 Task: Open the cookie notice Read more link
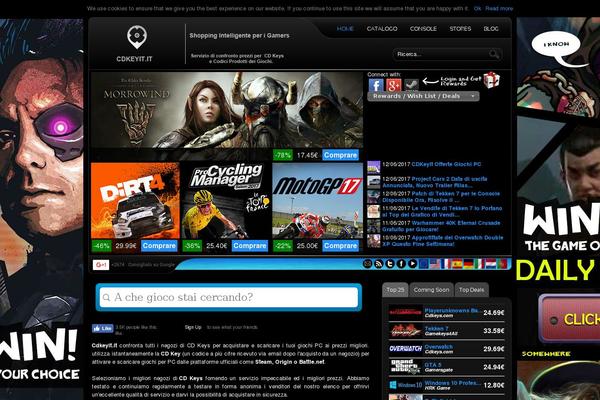pos(499,8)
